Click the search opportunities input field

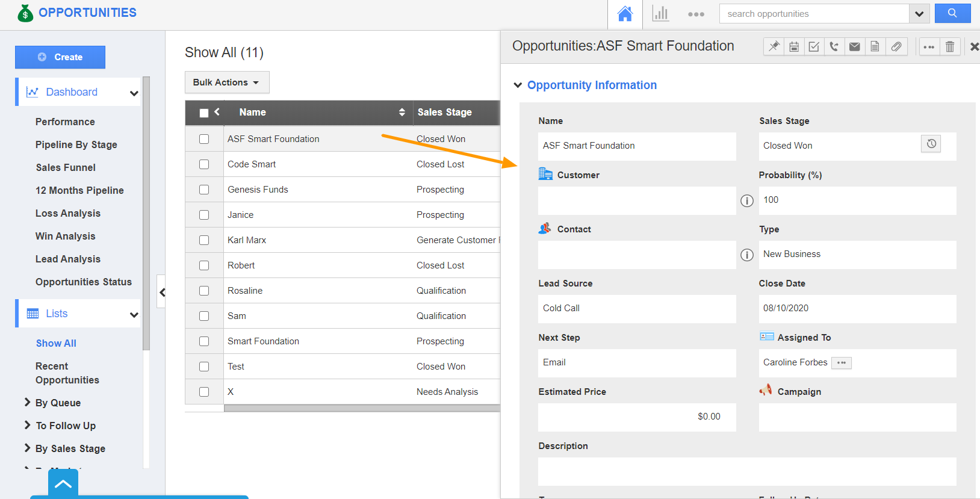814,14
